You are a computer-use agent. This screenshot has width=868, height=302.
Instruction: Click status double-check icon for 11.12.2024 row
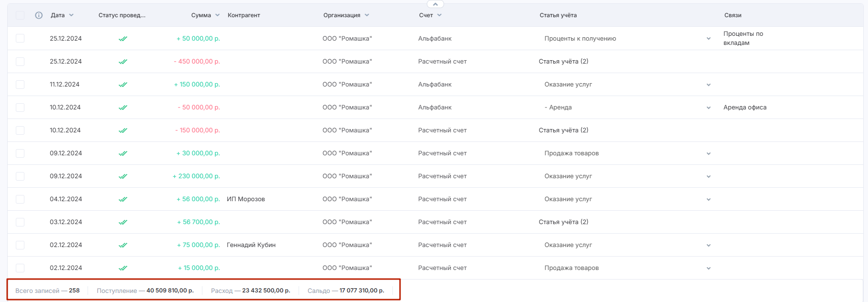(123, 85)
